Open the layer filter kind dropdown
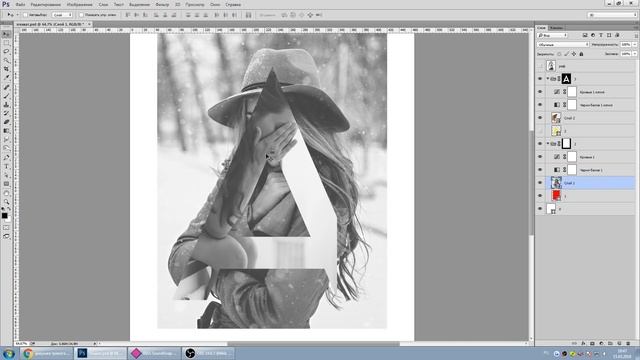 [552, 36]
